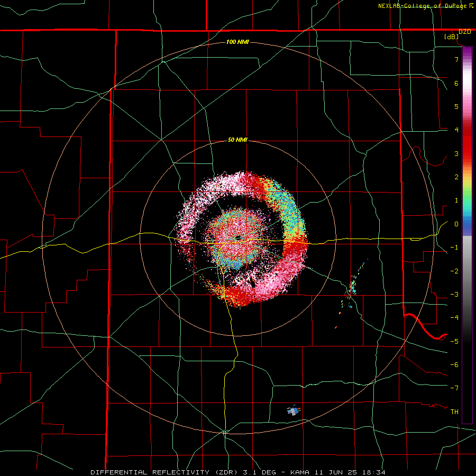The height and width of the screenshot is (476, 476).
Task: Click the "TH" label at the scale bottom
Action: tap(454, 411)
